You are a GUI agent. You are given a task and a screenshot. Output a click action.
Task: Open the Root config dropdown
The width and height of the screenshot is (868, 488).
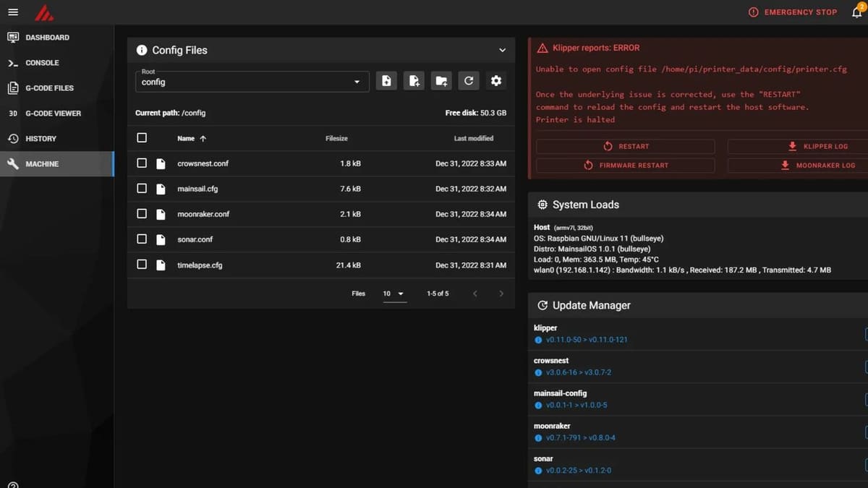(x=252, y=81)
